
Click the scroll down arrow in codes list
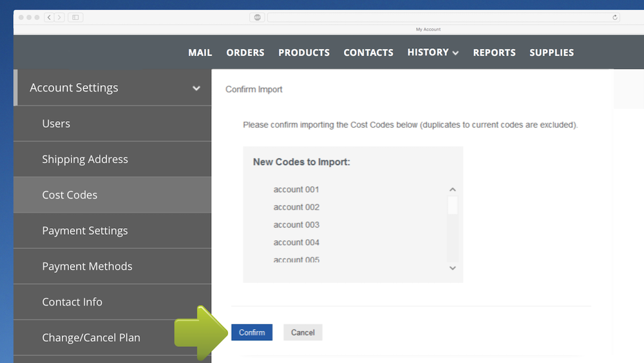pyautogui.click(x=453, y=268)
